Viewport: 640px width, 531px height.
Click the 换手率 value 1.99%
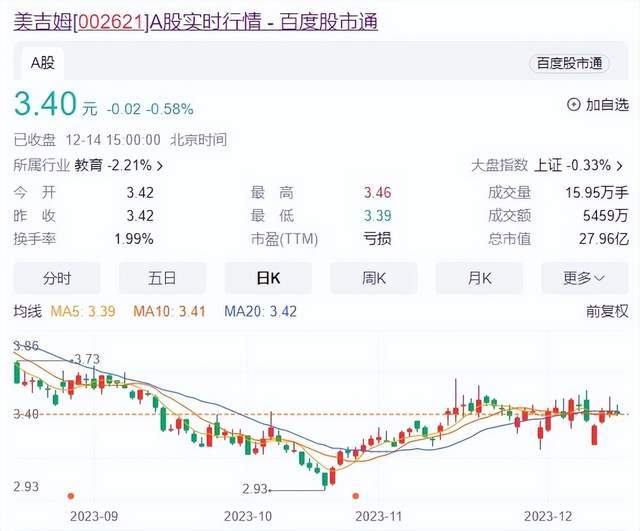(x=134, y=239)
